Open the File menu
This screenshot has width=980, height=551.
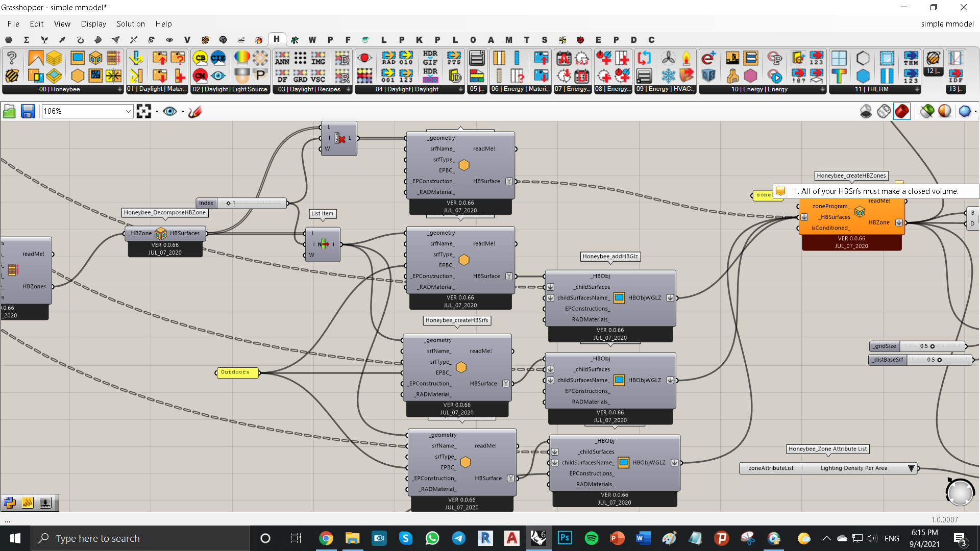pyautogui.click(x=13, y=24)
